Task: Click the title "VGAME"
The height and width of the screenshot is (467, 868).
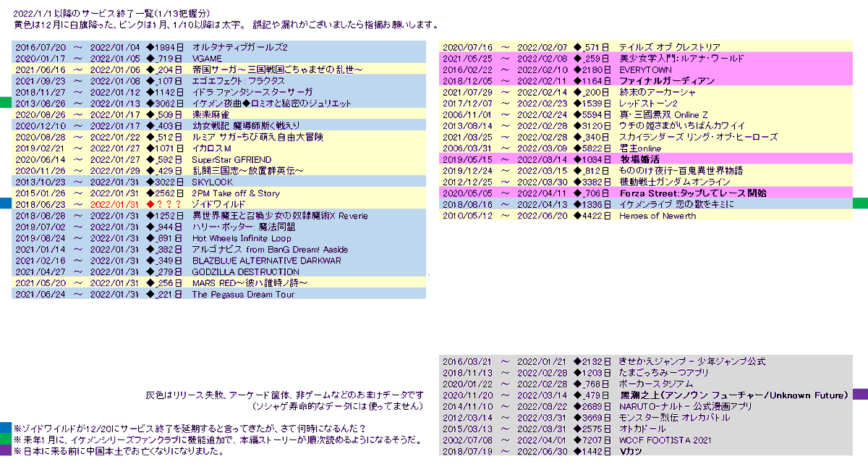Action: coord(207,58)
